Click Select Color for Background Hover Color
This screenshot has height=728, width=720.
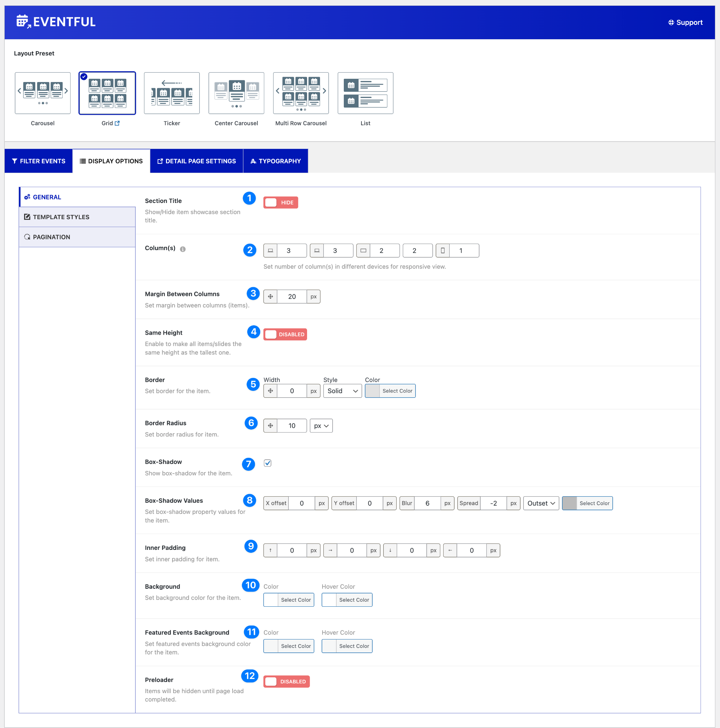click(354, 600)
